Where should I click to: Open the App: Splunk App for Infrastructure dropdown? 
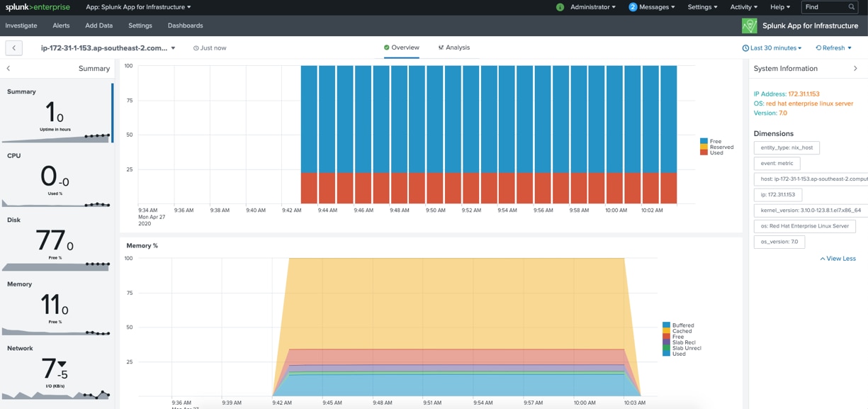pos(139,7)
